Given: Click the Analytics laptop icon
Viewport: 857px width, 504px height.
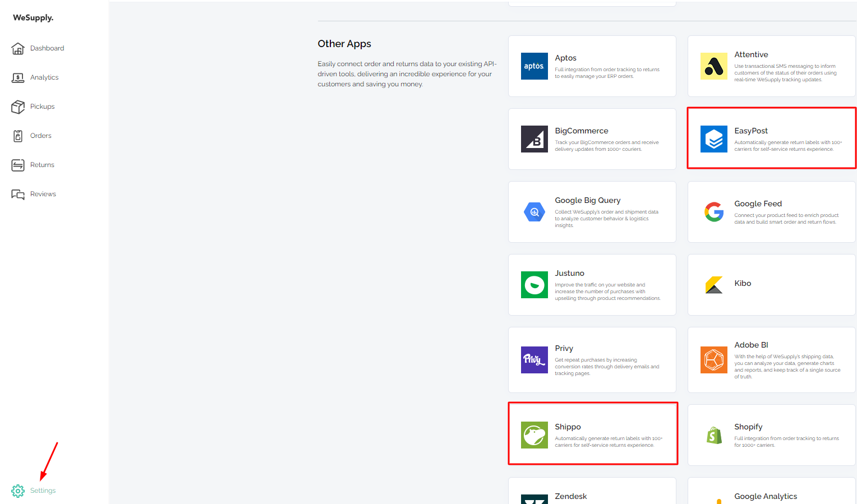Looking at the screenshot, I should pyautogui.click(x=18, y=78).
